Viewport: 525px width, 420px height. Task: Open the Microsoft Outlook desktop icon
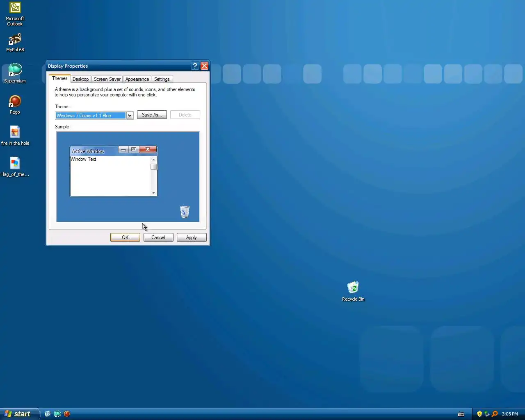tap(15, 14)
